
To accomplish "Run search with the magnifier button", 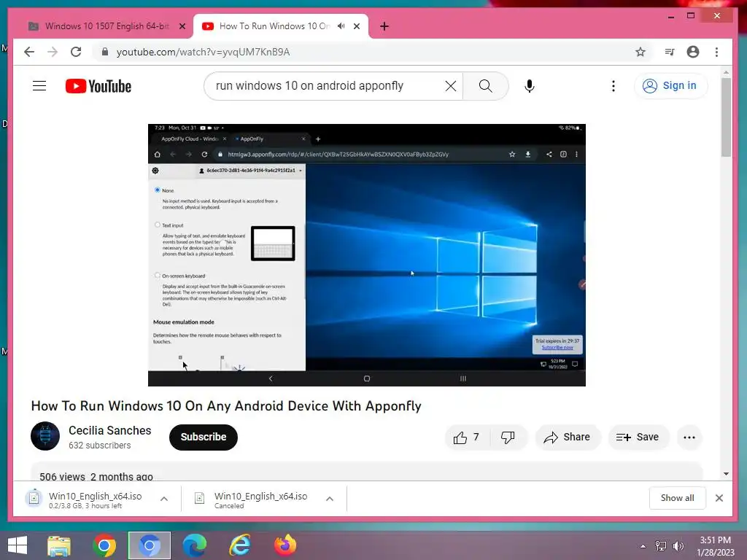I will click(485, 86).
